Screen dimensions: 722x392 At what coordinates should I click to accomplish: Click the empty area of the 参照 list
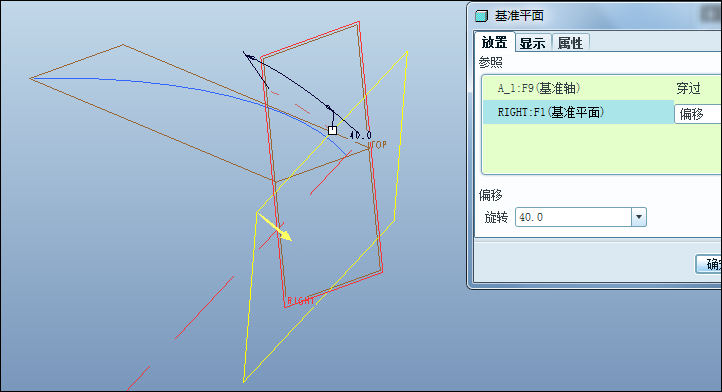click(601, 148)
